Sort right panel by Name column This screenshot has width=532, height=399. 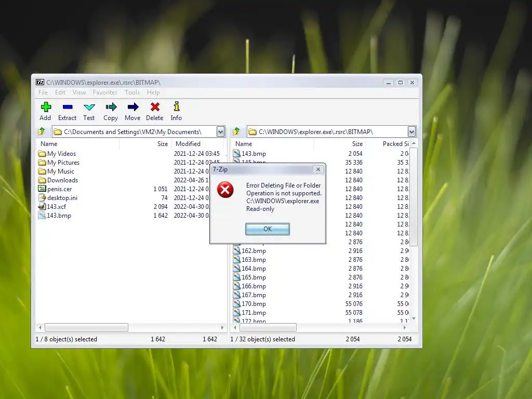(272, 144)
